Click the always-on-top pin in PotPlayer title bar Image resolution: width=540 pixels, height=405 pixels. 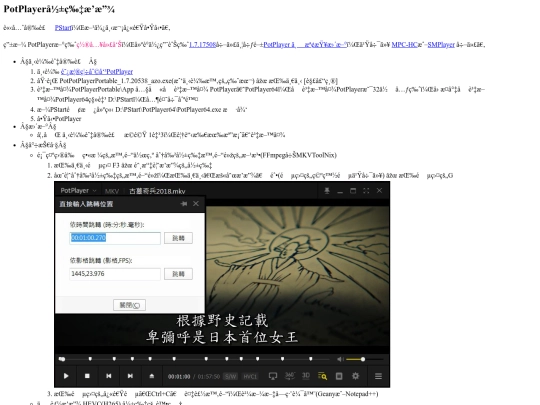pos(327,190)
